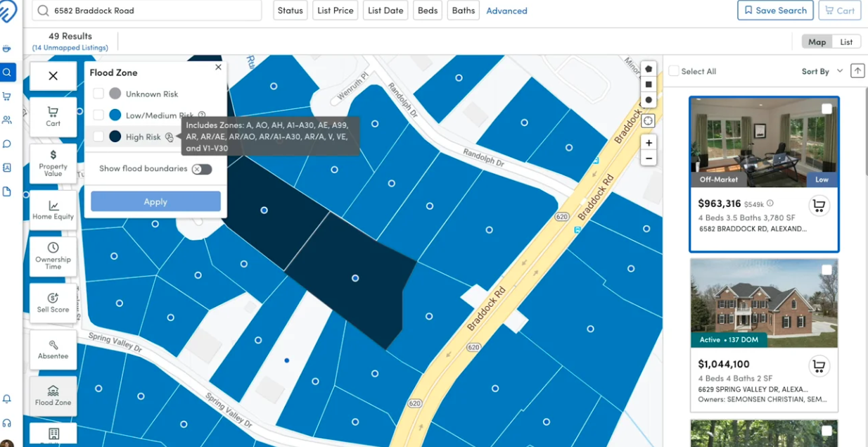Click the sort direction arrow button
This screenshot has width=868, height=447.
[857, 71]
